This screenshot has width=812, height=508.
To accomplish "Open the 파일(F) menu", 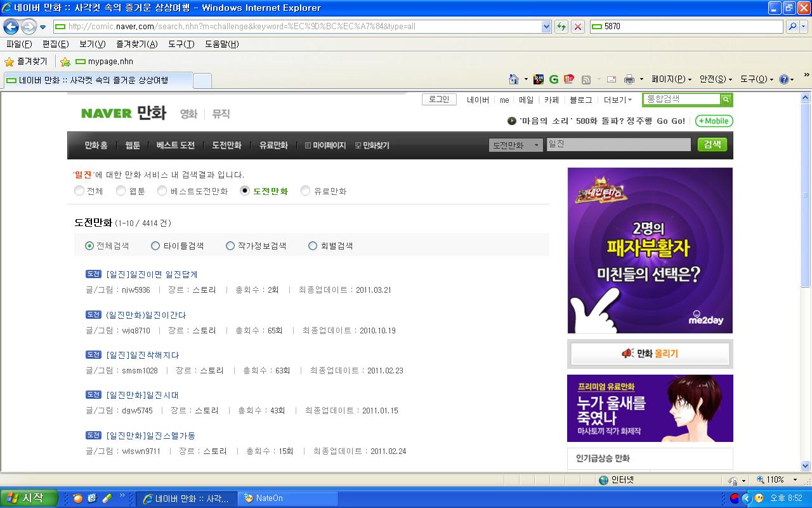I will click(x=19, y=44).
